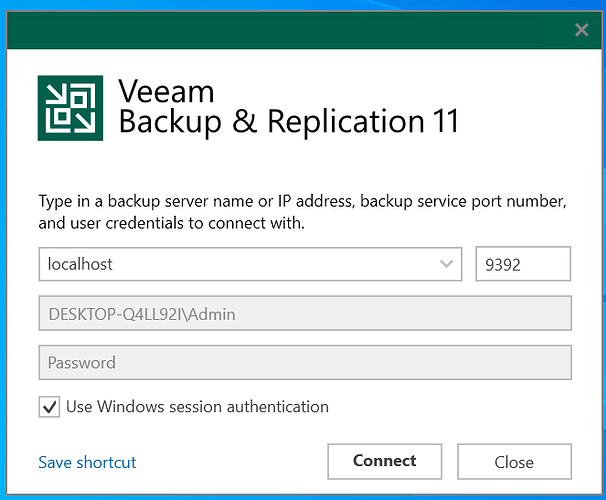Viewport: 606px width, 500px height.
Task: Uncheck the Windows session authentication checkbox
Action: [48, 407]
